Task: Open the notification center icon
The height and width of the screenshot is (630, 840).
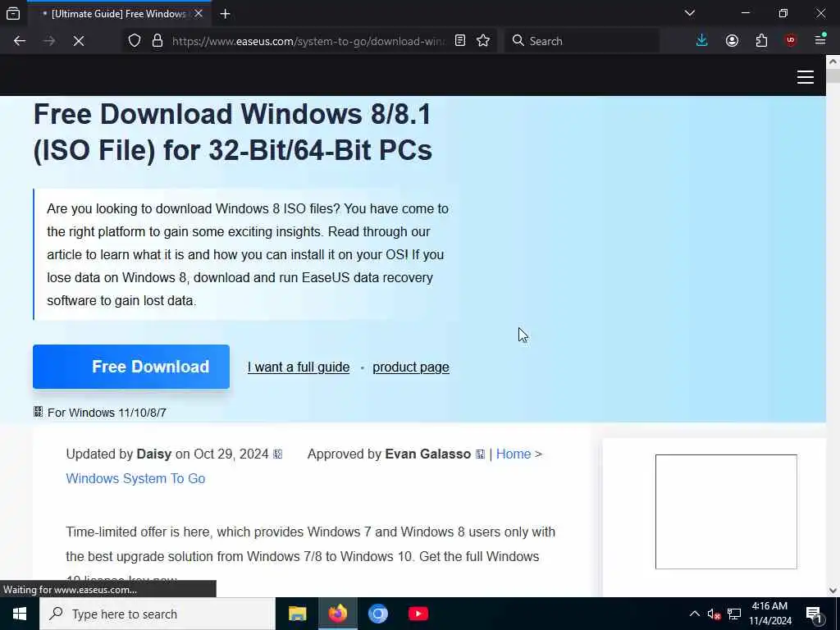Action: [814, 614]
